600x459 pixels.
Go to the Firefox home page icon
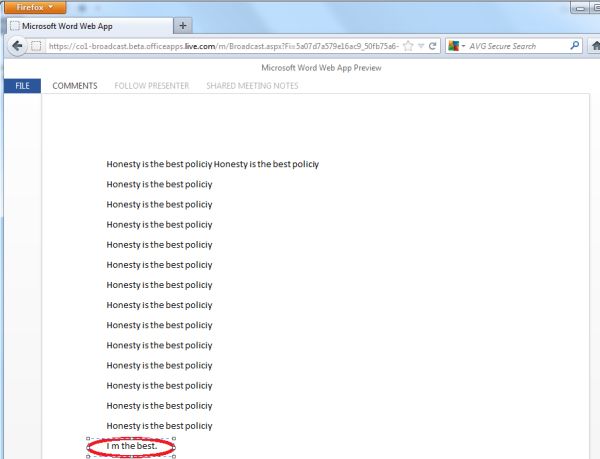596,46
